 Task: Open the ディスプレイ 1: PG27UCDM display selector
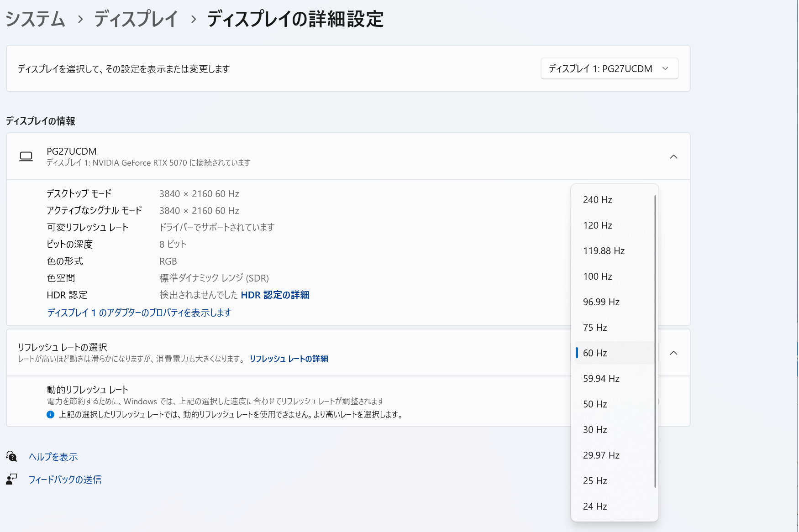[x=609, y=68]
